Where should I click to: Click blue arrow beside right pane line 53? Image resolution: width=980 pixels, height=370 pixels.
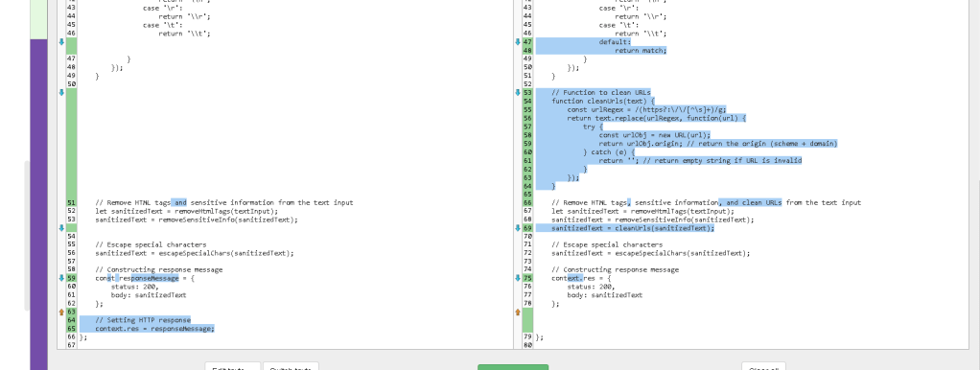click(x=518, y=92)
